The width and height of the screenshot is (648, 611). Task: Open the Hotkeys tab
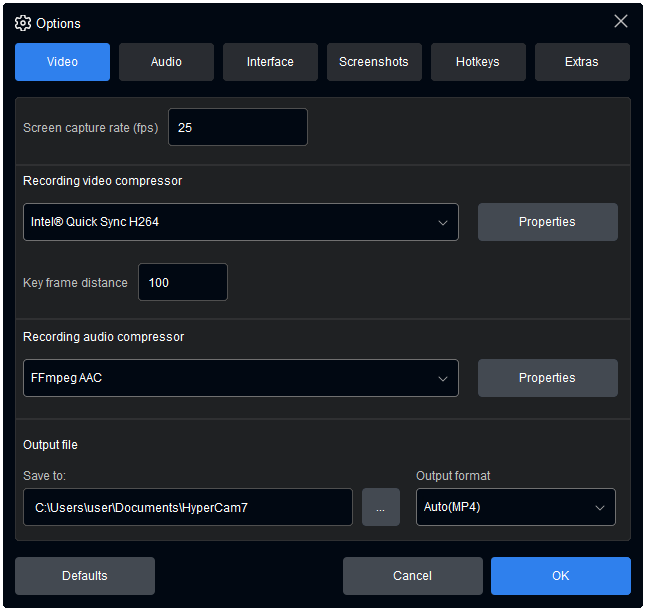click(x=478, y=62)
